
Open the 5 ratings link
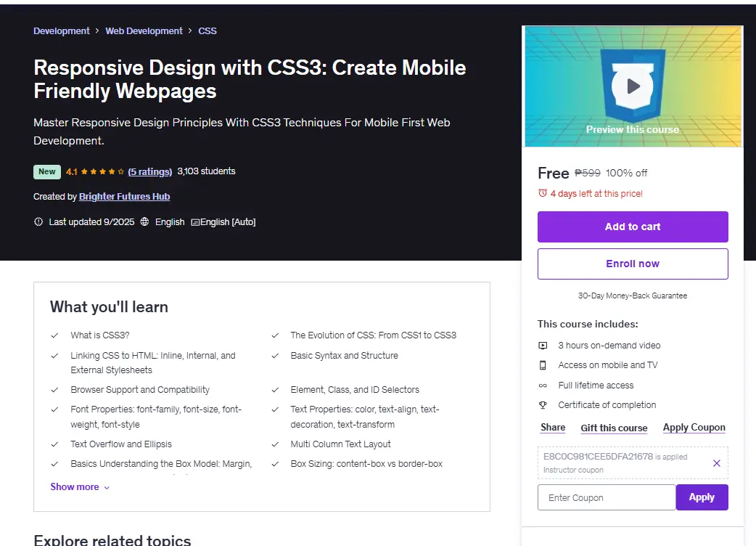(149, 171)
